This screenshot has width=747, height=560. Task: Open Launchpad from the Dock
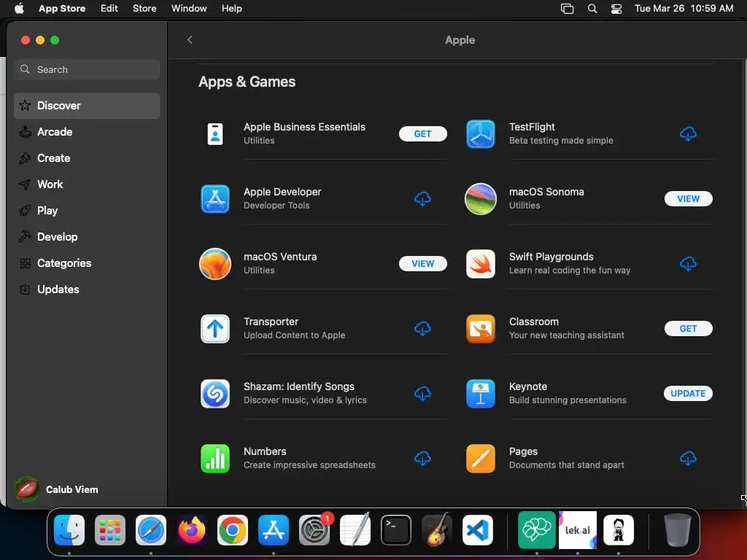[110, 530]
